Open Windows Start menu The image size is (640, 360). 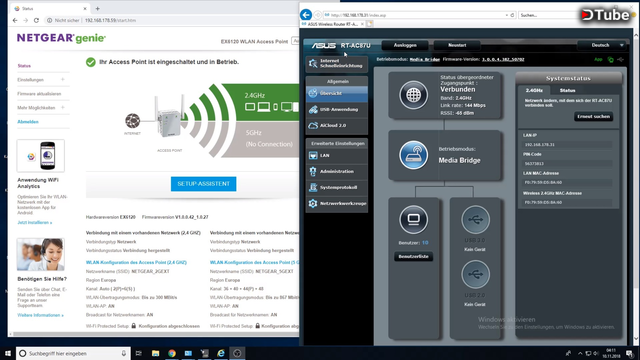(x=8, y=353)
